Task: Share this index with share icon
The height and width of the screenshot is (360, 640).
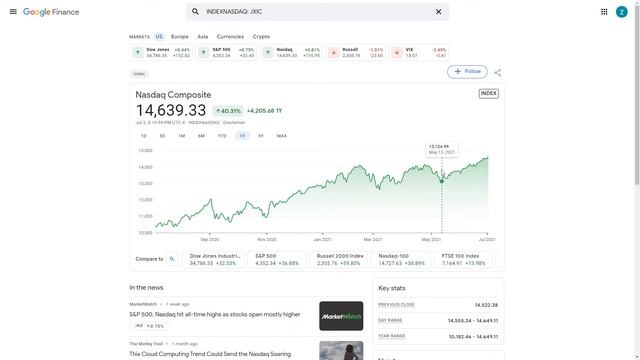Action: [498, 73]
